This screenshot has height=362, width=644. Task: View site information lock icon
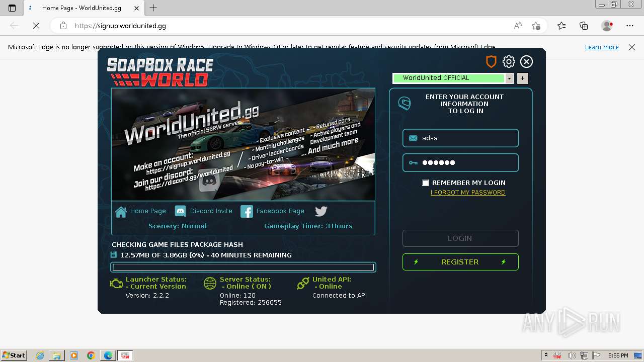pos(63,26)
